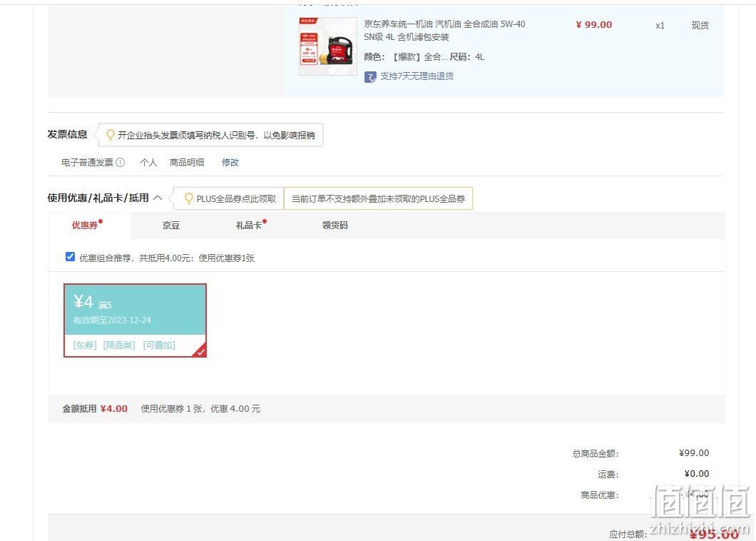Image resolution: width=756 pixels, height=541 pixels.
Task: Switch to the 京豆 tab
Action: tap(171, 226)
